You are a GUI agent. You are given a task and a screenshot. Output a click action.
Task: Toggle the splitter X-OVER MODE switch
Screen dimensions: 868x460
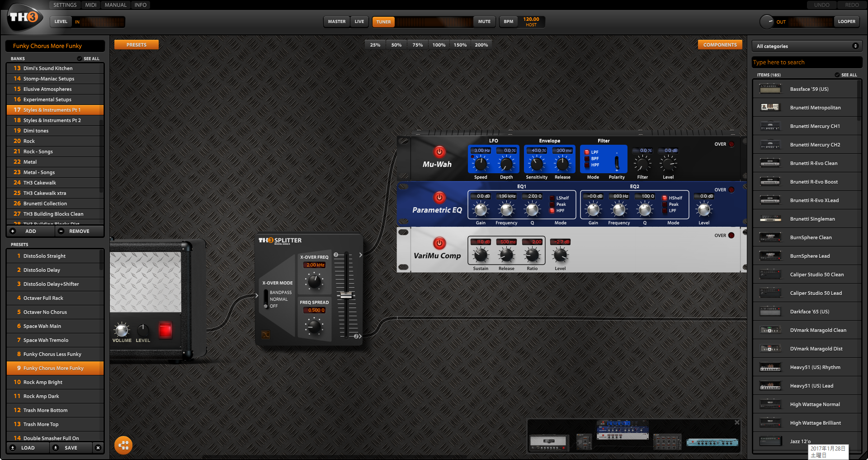pyautogui.click(x=266, y=299)
